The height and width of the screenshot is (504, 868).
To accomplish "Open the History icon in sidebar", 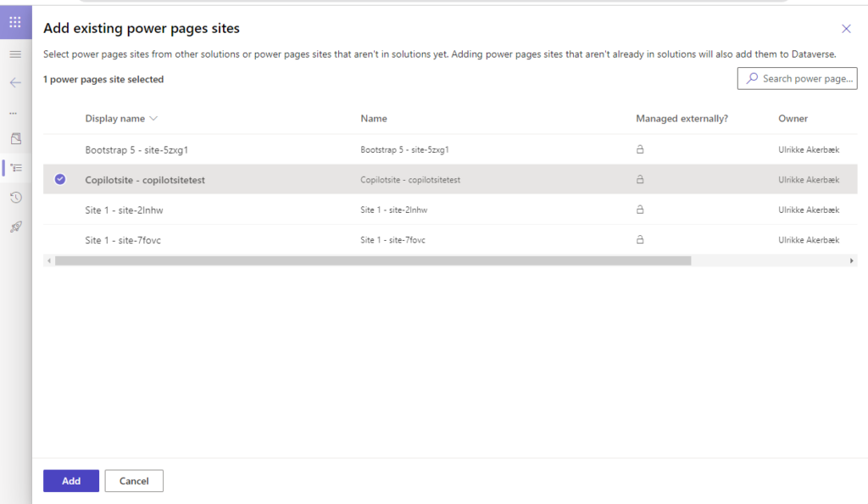I will (16, 197).
